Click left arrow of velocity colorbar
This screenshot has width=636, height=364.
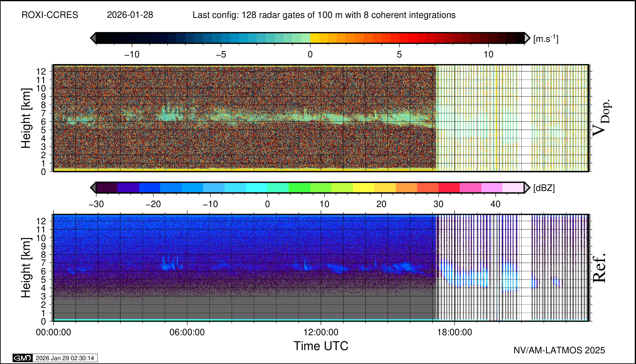click(93, 38)
